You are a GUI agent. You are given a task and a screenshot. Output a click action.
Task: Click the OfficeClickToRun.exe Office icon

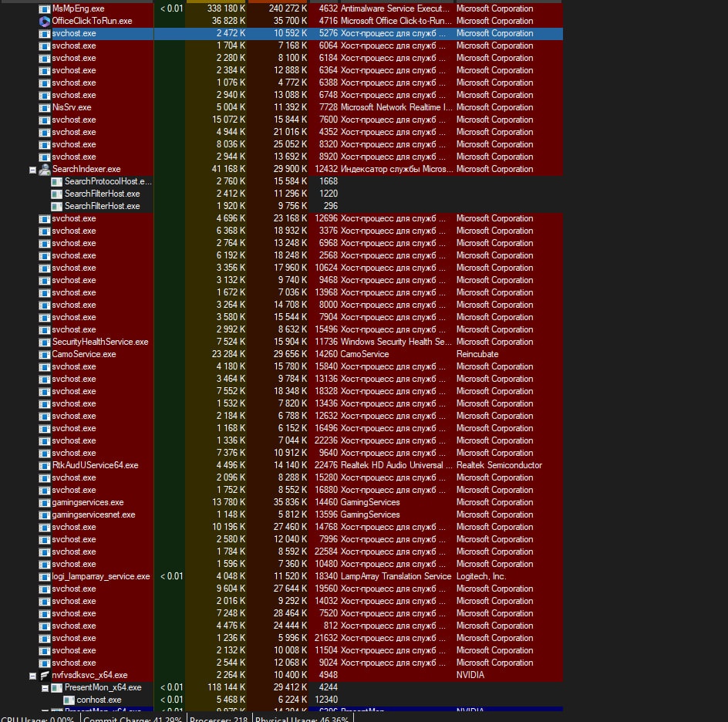tap(45, 22)
